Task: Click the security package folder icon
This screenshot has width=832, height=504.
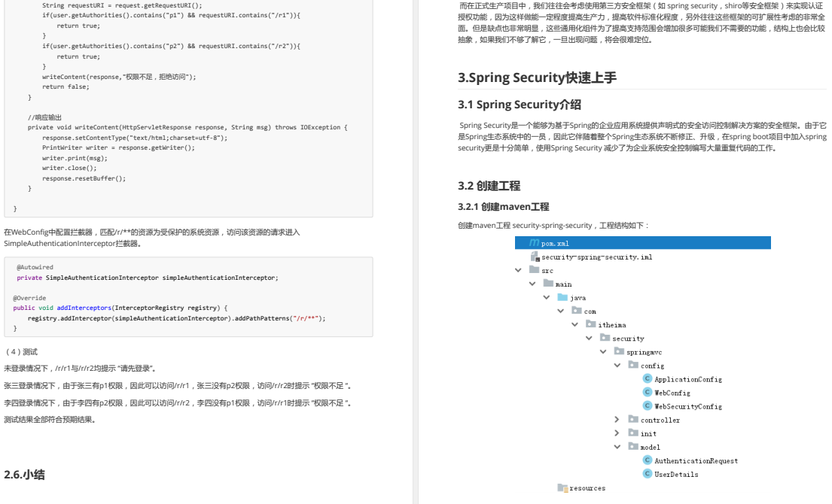Action: tap(605, 338)
